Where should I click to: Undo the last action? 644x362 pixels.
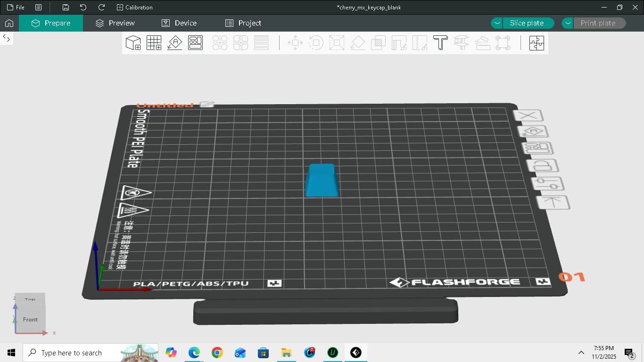tap(83, 8)
